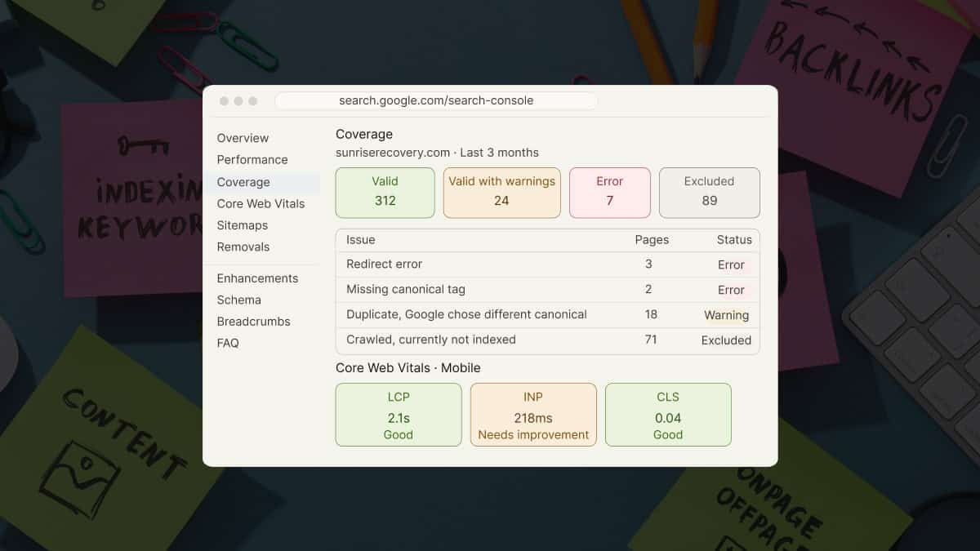Click the first window control dot
Image resolution: width=980 pixels, height=551 pixels.
225,101
